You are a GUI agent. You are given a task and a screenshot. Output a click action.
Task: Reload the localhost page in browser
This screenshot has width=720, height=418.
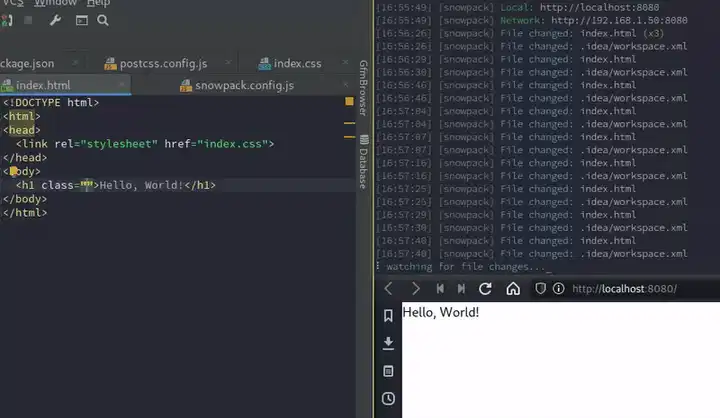[485, 289]
